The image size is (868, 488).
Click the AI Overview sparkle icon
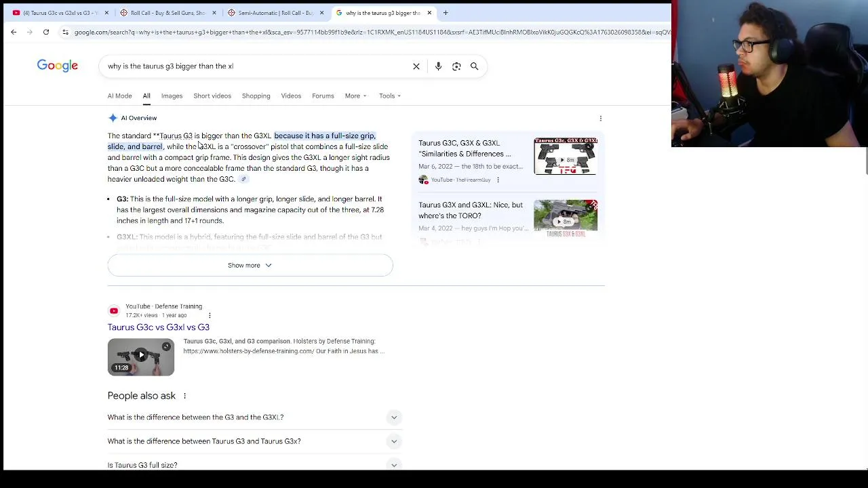[x=113, y=118]
